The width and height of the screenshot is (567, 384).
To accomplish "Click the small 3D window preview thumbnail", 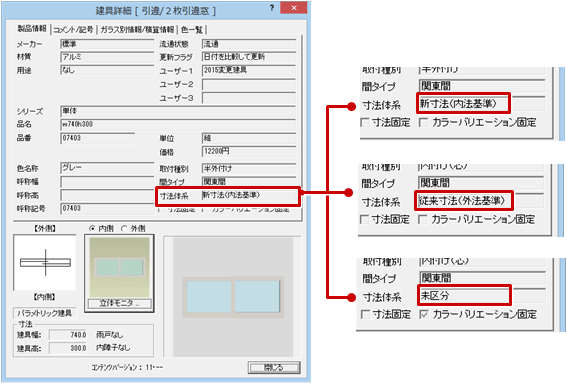I will click(x=119, y=267).
